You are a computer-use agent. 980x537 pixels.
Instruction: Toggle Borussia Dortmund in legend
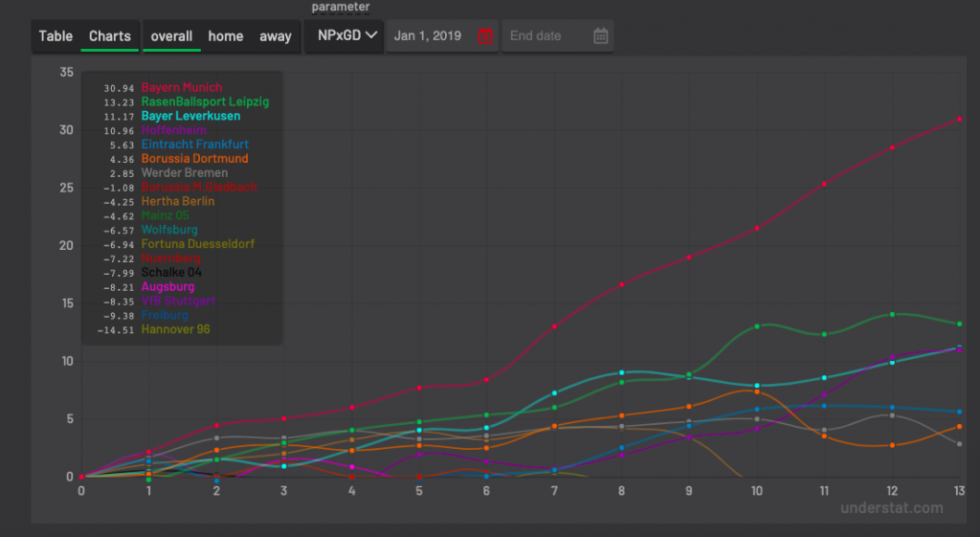(194, 159)
